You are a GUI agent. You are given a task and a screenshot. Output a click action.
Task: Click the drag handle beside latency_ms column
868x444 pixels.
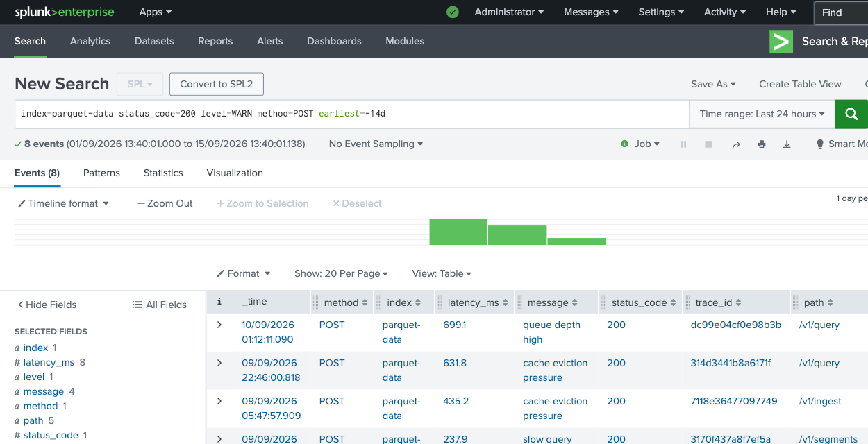440,302
